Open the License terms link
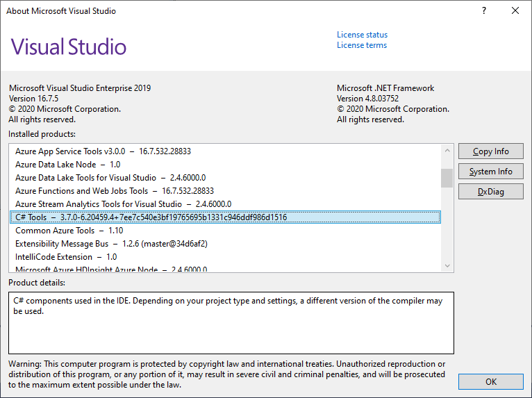The height and width of the screenshot is (398, 532). point(362,45)
